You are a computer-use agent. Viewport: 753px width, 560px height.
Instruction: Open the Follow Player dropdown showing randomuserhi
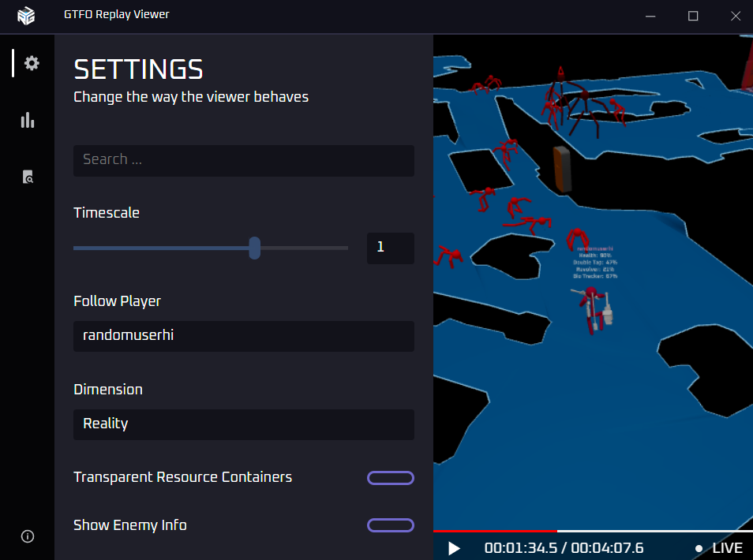click(243, 336)
